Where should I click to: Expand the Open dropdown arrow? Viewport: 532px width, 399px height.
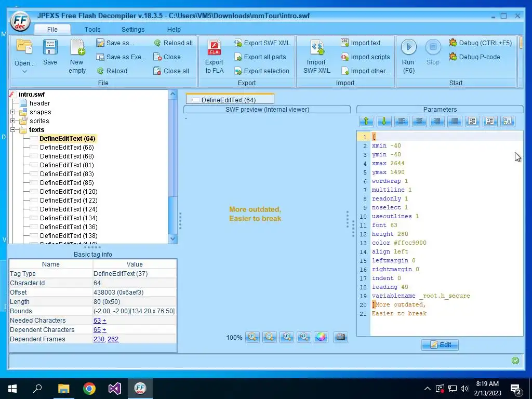[24, 71]
